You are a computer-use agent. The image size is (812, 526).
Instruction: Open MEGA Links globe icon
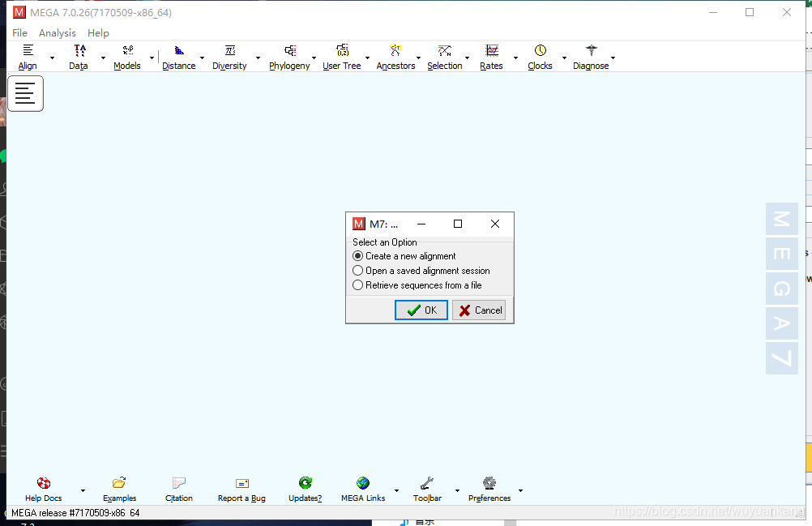pos(363,483)
